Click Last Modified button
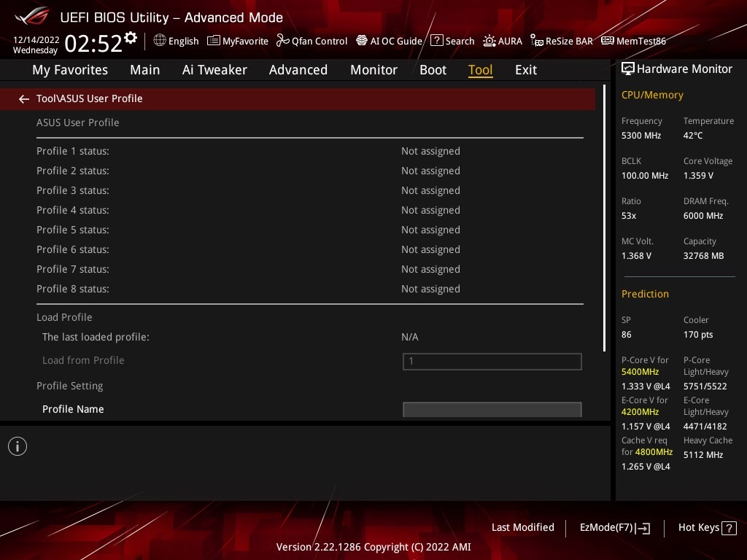The height and width of the screenshot is (560, 747). tap(522, 527)
